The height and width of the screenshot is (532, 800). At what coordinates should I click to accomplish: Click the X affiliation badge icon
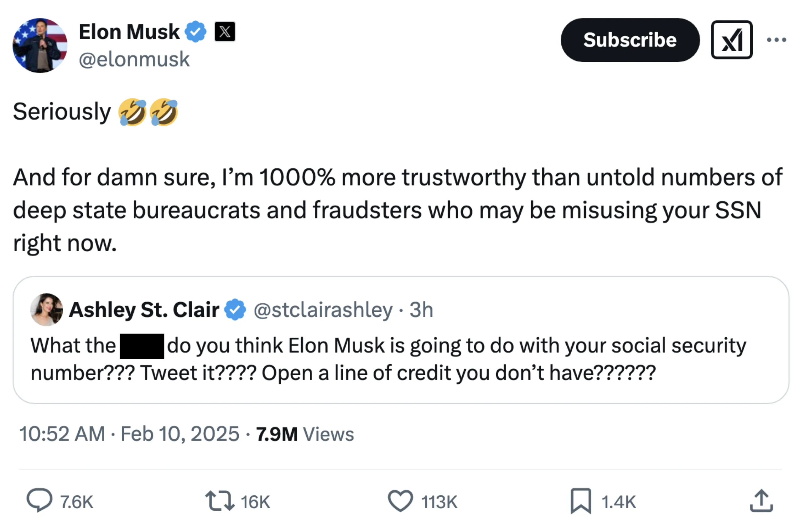[225, 32]
